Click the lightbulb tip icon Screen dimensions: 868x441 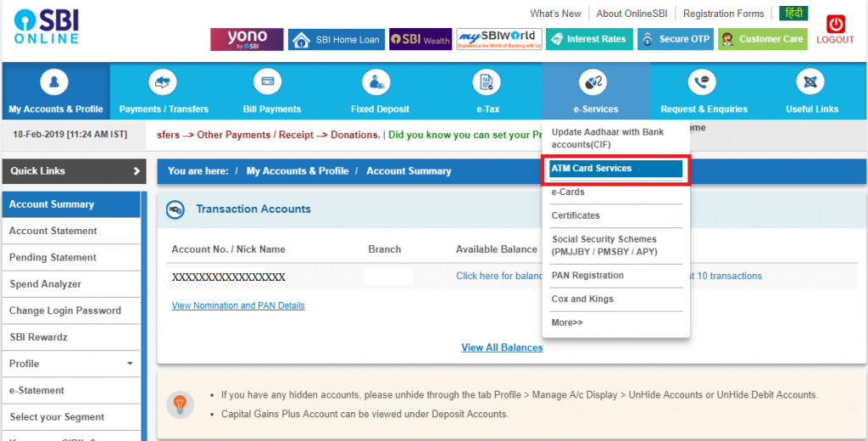pos(181,405)
